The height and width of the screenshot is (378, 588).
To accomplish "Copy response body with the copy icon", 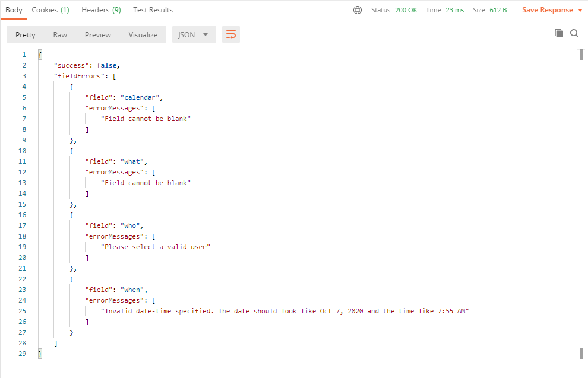I will click(559, 33).
